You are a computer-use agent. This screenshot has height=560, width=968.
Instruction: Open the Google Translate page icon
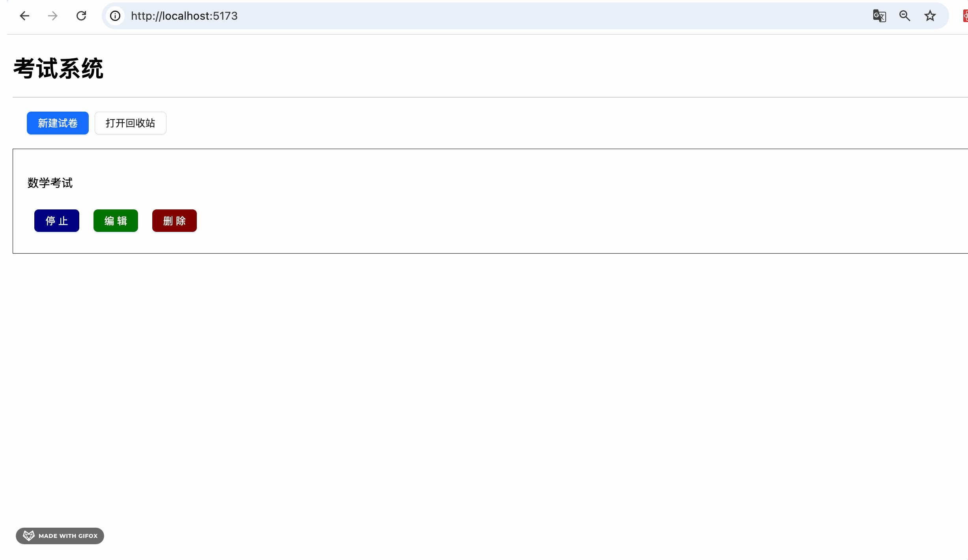pyautogui.click(x=879, y=16)
